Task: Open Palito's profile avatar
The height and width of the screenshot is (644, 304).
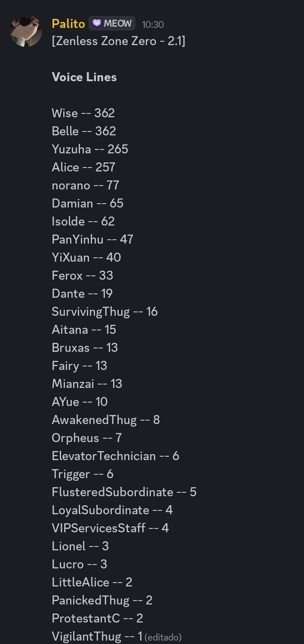Action: click(26, 31)
